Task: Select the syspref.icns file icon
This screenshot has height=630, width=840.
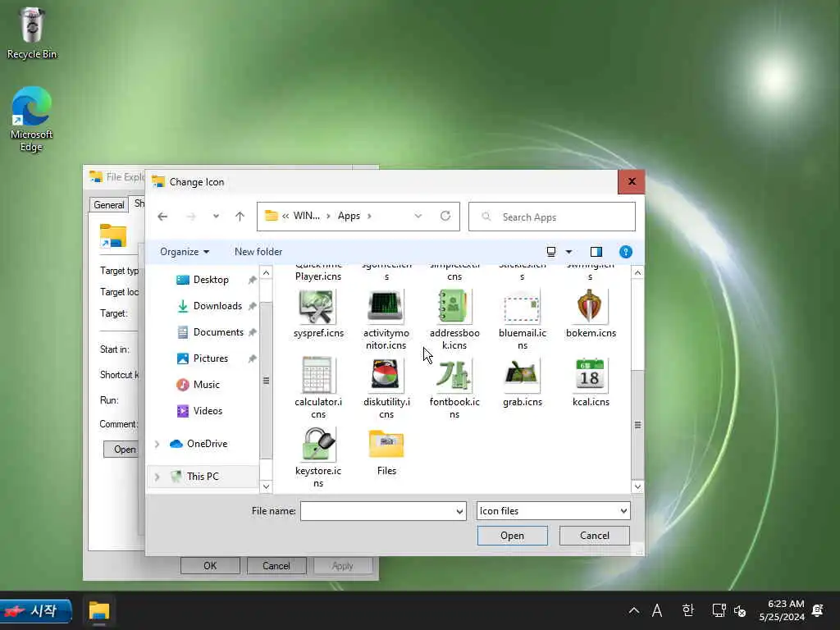Action: pos(317,307)
